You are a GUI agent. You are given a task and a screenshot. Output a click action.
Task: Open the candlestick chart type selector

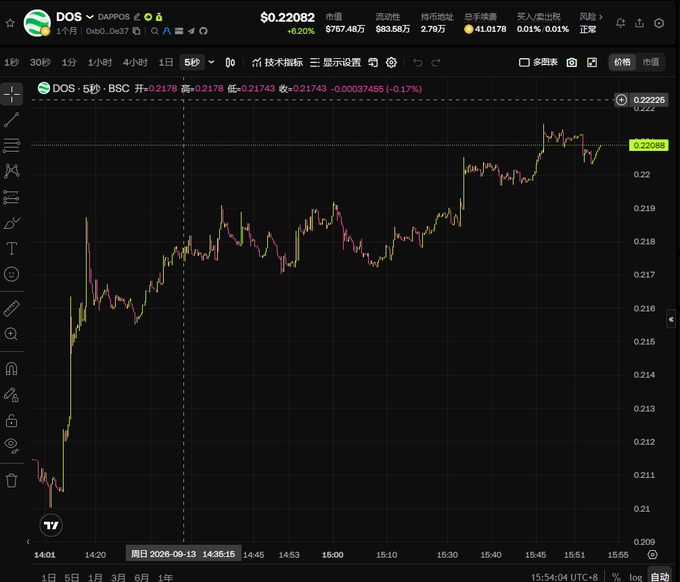(x=230, y=62)
